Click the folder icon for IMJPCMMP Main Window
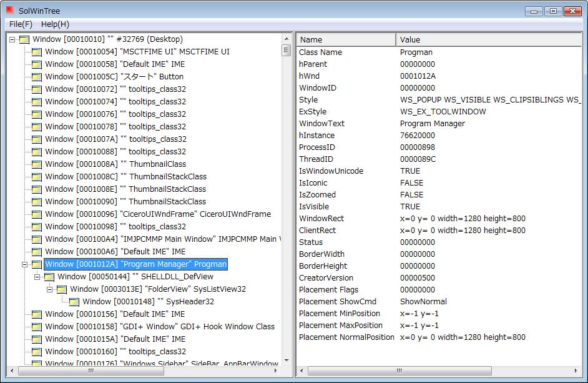The width and height of the screenshot is (588, 383). [x=37, y=239]
